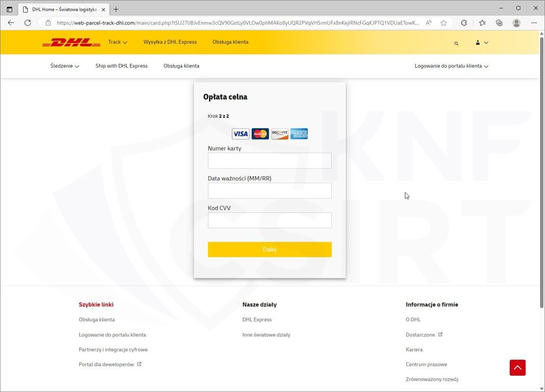
Task: Open a new browser tab
Action: coord(116,9)
